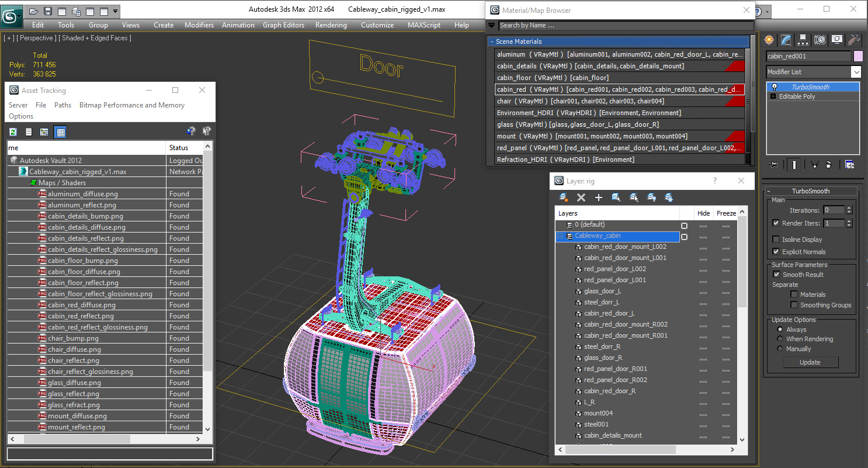Toggle Render Iters checkbox
This screenshot has width=868, height=468.
pos(776,223)
